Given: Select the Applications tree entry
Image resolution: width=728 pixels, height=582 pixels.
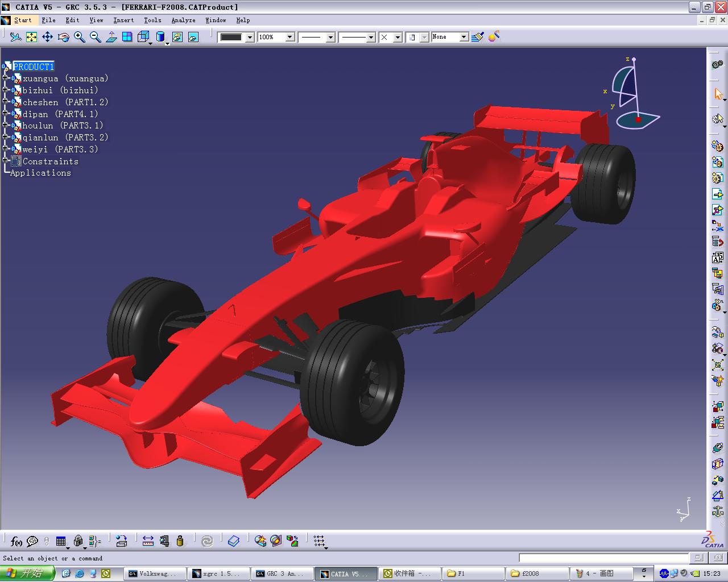Looking at the screenshot, I should [40, 173].
